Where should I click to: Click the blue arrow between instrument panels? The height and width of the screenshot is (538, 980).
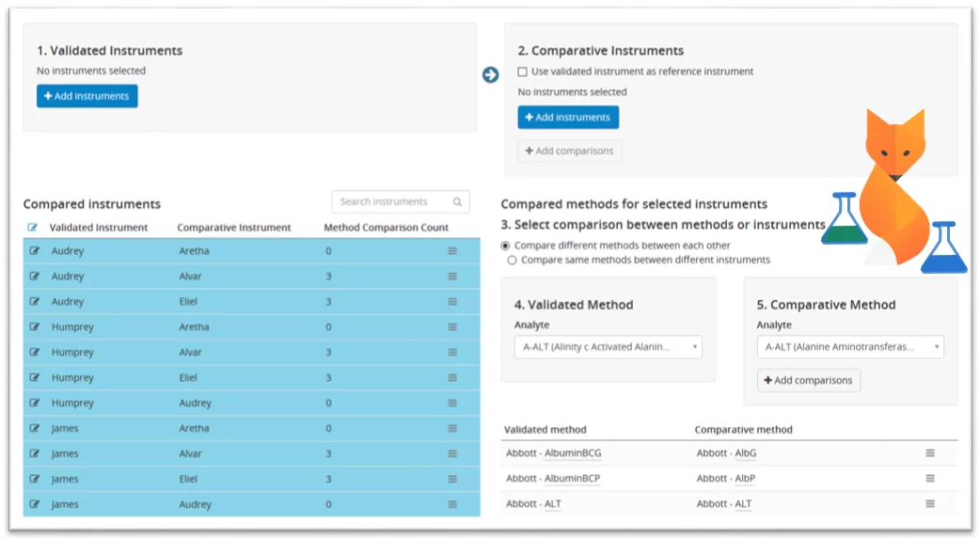[490, 75]
